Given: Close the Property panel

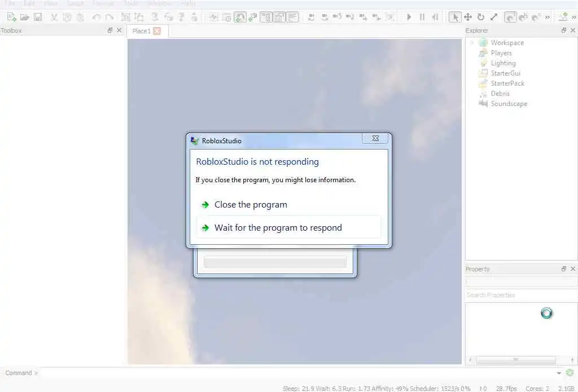Looking at the screenshot, I should (x=573, y=269).
